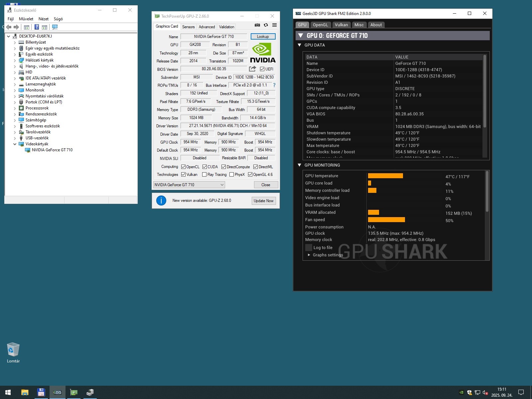Viewport: 532px width, 399px height.
Task: Switch to the Sensors tab in GPU-Z
Action: 189,27
